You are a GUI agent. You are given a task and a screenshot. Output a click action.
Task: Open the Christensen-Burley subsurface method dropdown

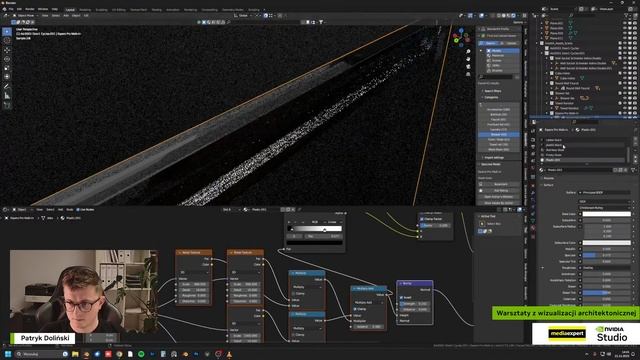pos(604,208)
